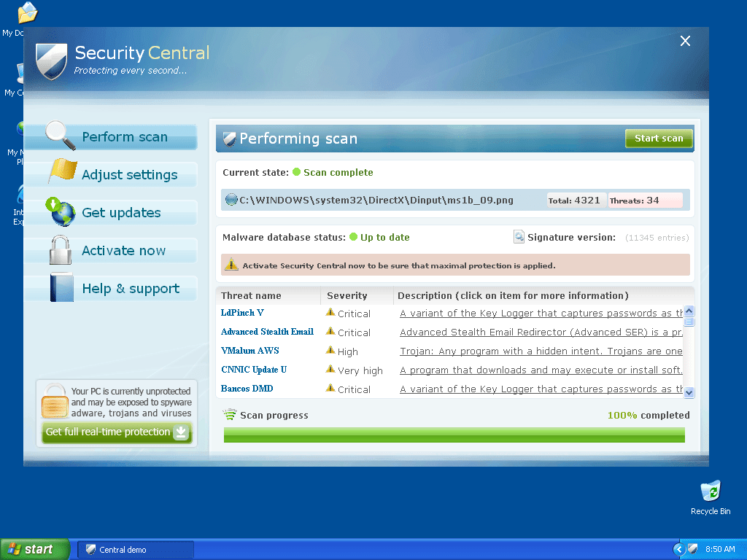Screen dimensions: 747x560
Task: Click the globe Get updates icon
Action: point(61,211)
